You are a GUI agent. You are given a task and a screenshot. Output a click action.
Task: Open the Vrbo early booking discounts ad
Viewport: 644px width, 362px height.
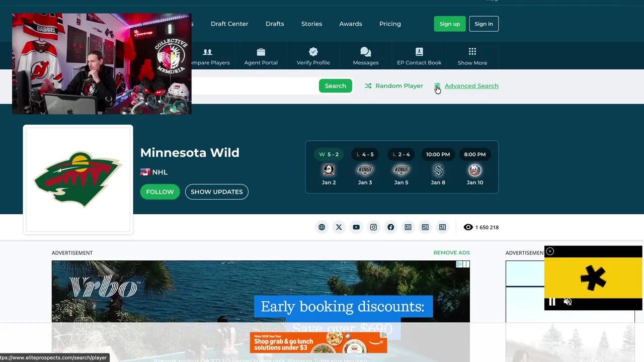pyautogui.click(x=261, y=292)
